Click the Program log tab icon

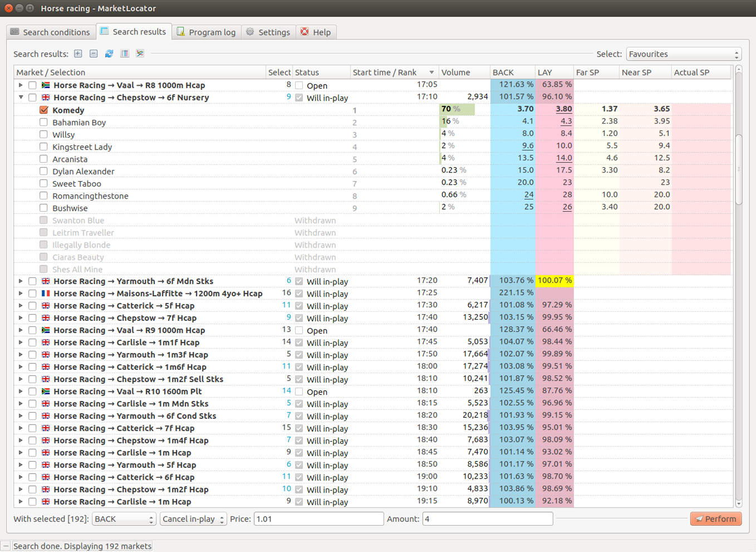coord(180,32)
